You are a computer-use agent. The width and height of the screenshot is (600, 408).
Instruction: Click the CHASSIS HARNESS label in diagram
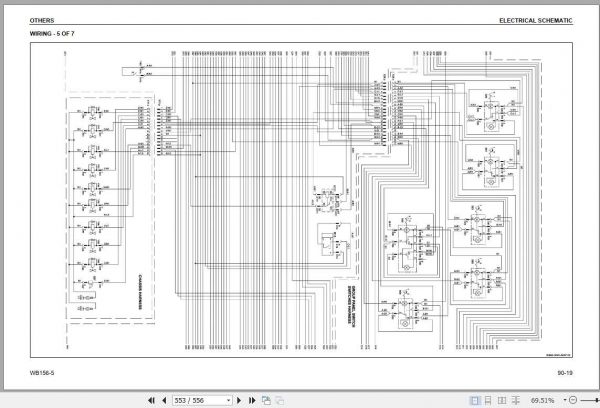[140, 292]
